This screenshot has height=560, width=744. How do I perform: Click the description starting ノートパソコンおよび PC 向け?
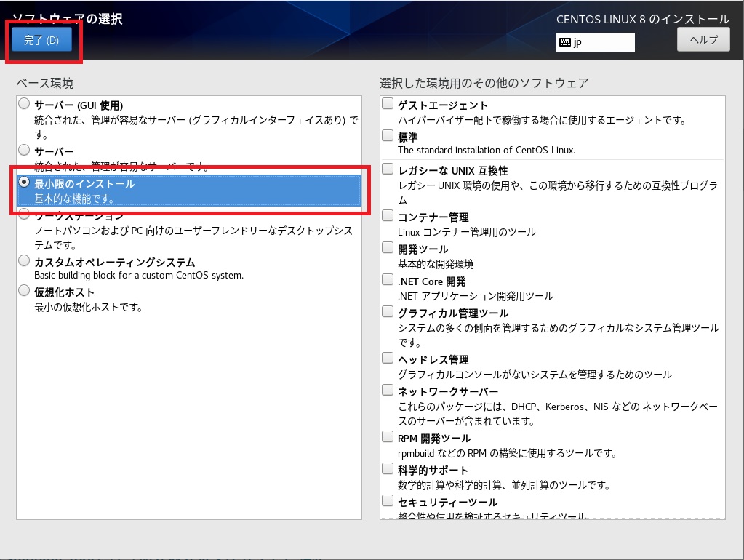193,238
